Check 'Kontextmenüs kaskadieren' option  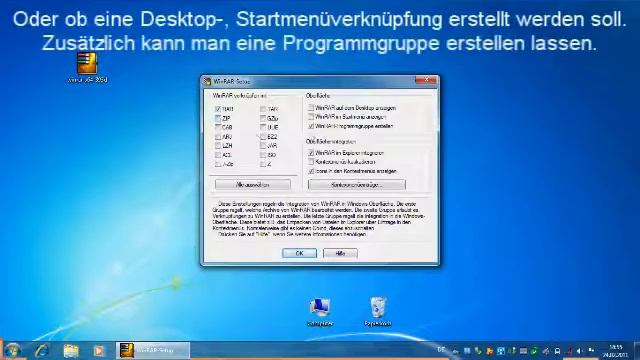pos(311,162)
